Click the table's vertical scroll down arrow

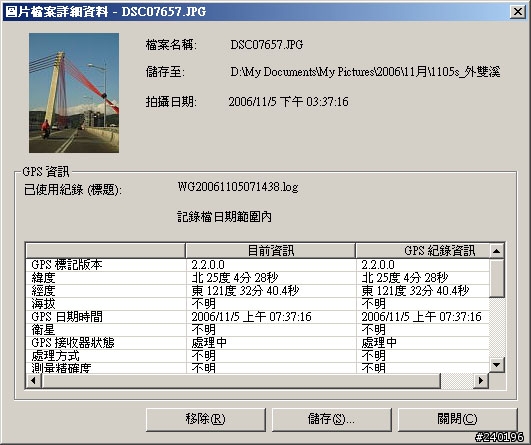pos(497,365)
